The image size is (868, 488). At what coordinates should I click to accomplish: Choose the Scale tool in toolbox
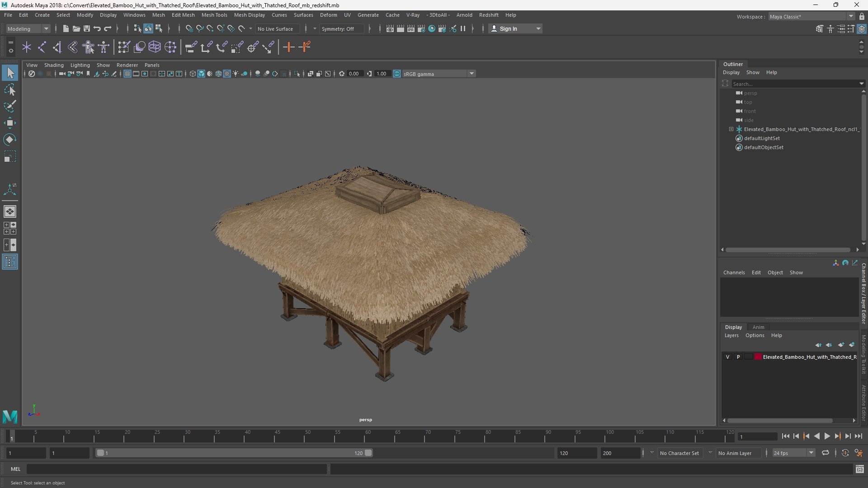[x=10, y=156]
